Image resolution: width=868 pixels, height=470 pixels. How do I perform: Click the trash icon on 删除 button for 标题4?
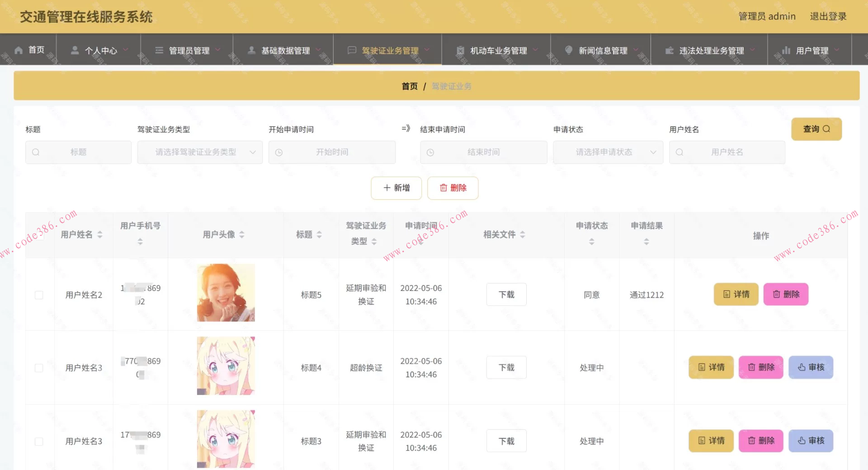coord(751,367)
